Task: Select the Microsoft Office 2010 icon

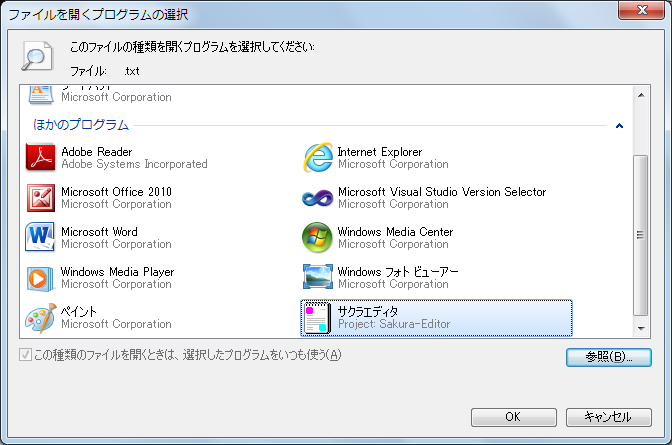Action: coord(41,198)
